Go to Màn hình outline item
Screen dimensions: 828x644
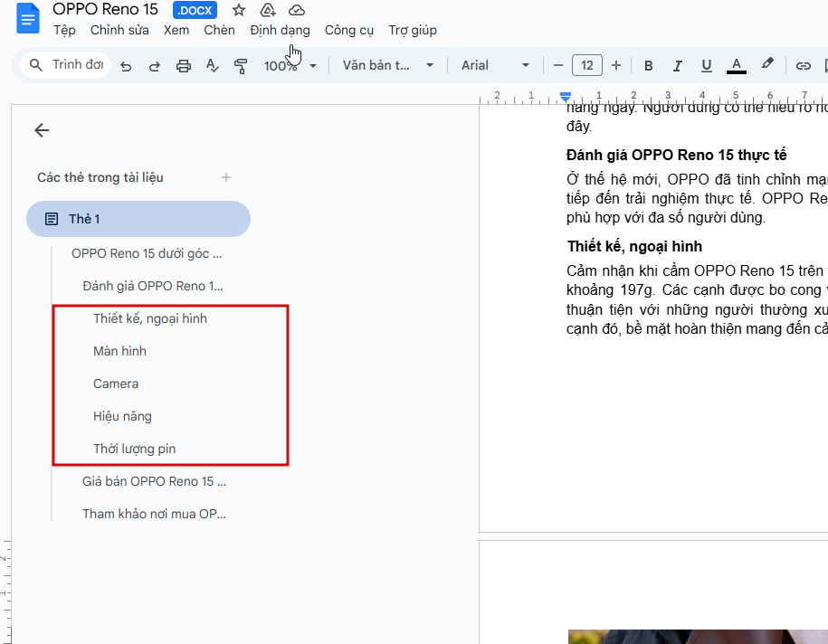(119, 351)
